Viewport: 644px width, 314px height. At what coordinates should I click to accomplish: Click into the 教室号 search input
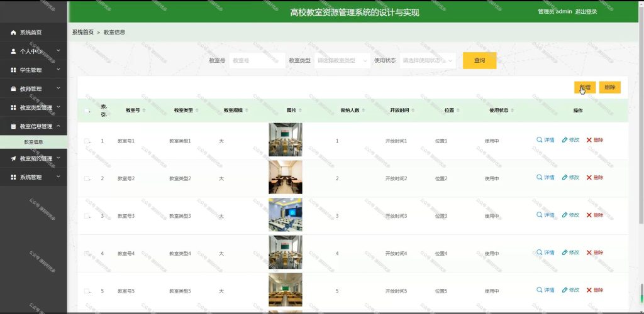[x=257, y=60]
